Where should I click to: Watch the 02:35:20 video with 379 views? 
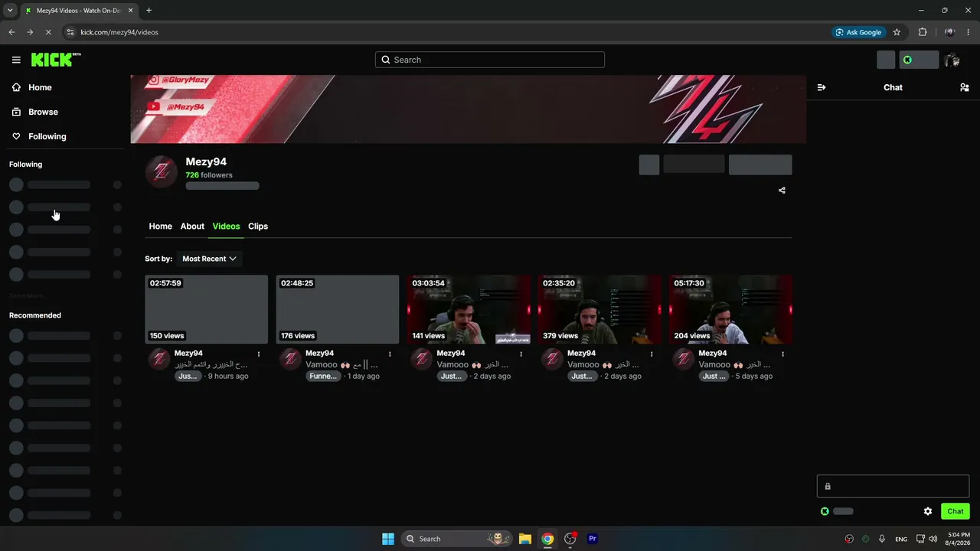point(599,309)
